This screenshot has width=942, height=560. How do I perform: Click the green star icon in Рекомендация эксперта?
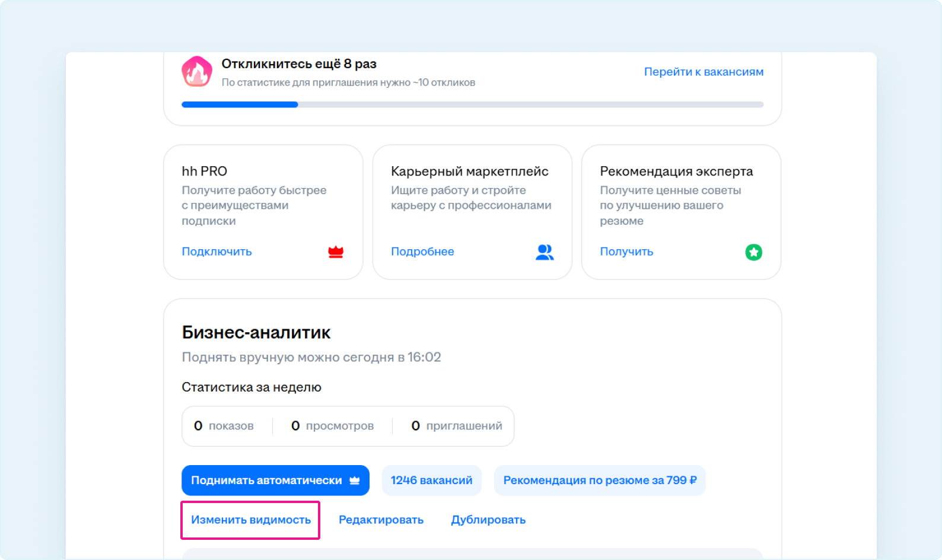click(753, 252)
